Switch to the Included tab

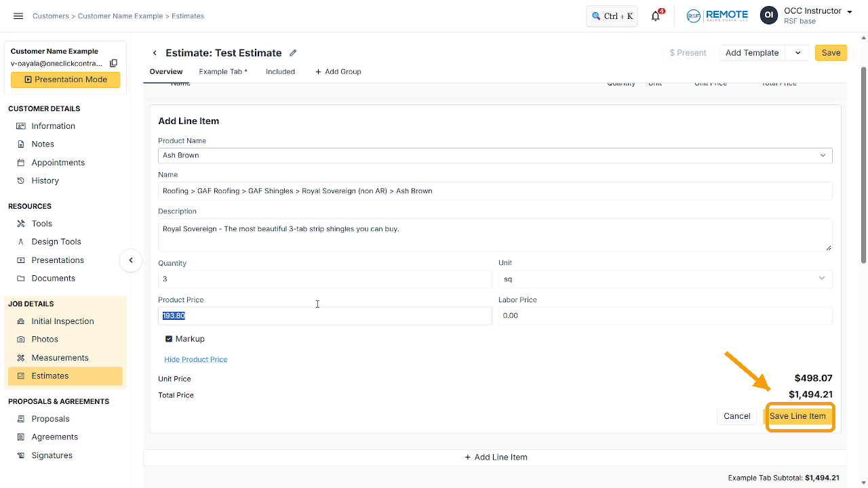coord(280,72)
